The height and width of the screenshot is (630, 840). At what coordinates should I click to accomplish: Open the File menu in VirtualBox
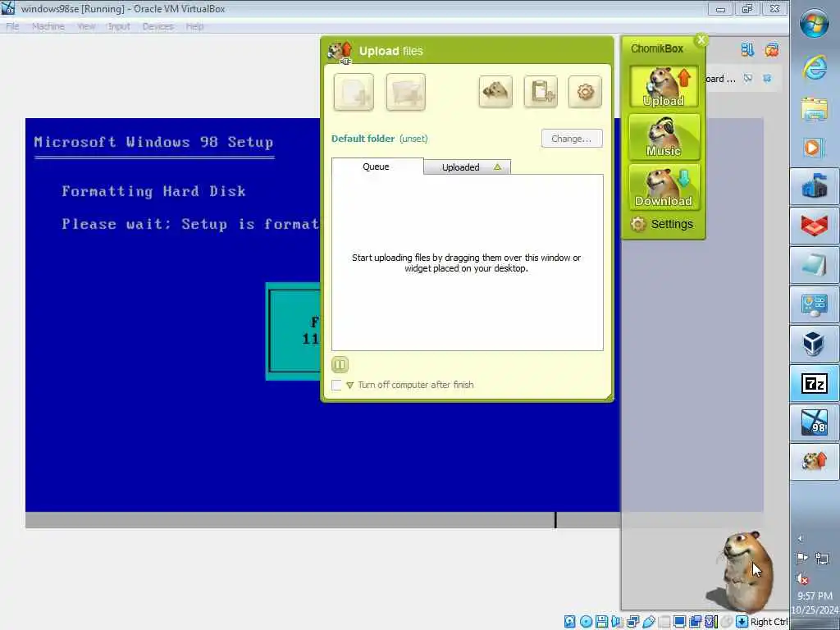[x=12, y=26]
